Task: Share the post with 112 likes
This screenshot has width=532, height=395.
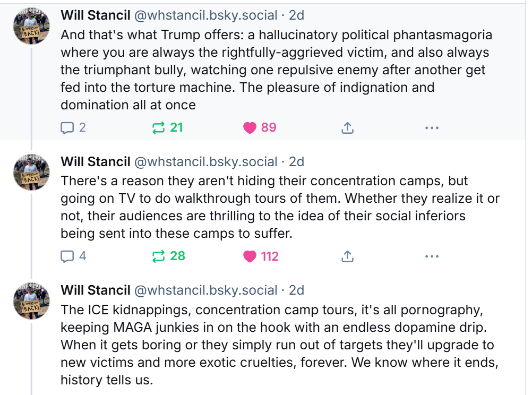Action: click(347, 256)
